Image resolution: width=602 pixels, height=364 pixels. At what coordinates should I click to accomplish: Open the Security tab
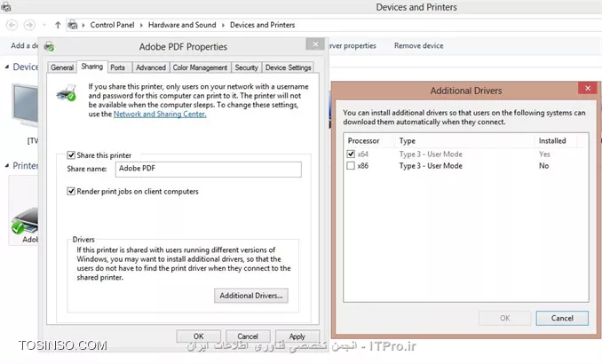coord(247,67)
